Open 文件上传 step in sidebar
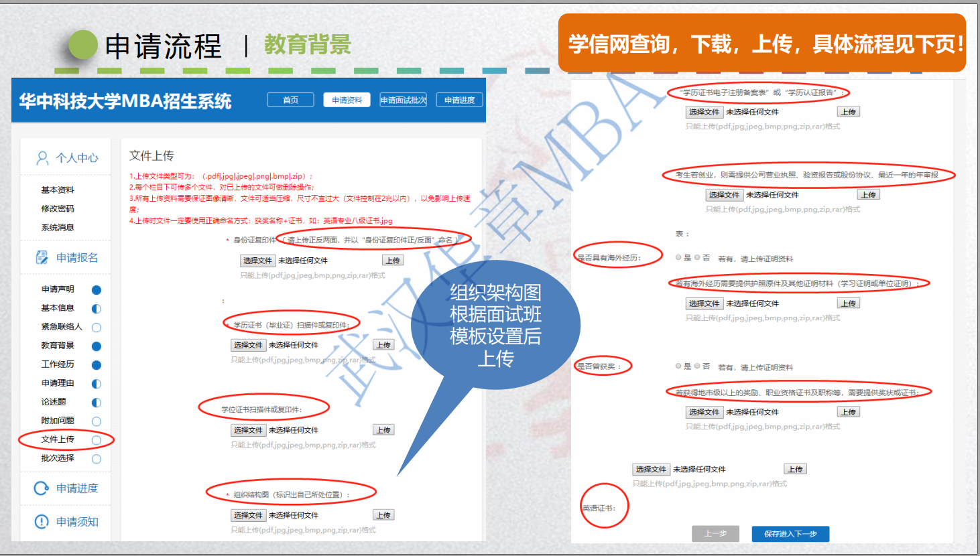Viewport: 980px width, 556px height. 58,439
